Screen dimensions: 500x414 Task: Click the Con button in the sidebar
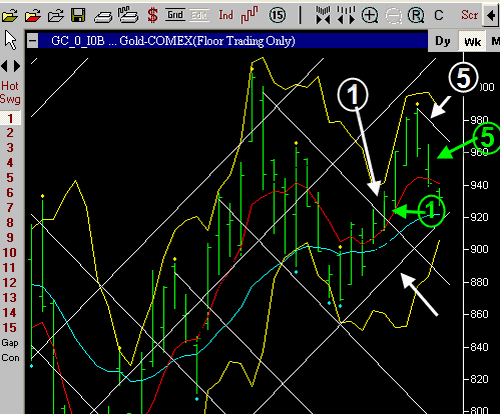[10, 358]
